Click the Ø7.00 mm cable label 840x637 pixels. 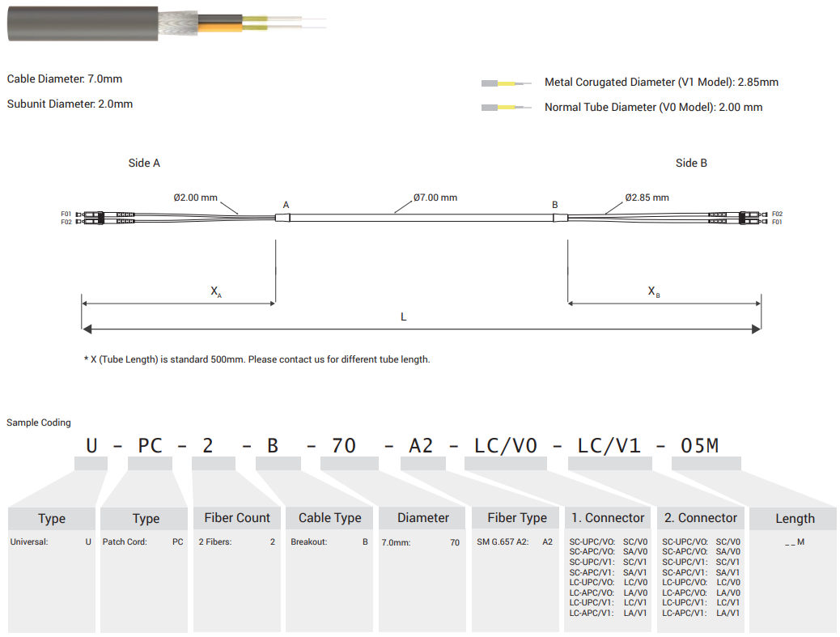click(435, 197)
